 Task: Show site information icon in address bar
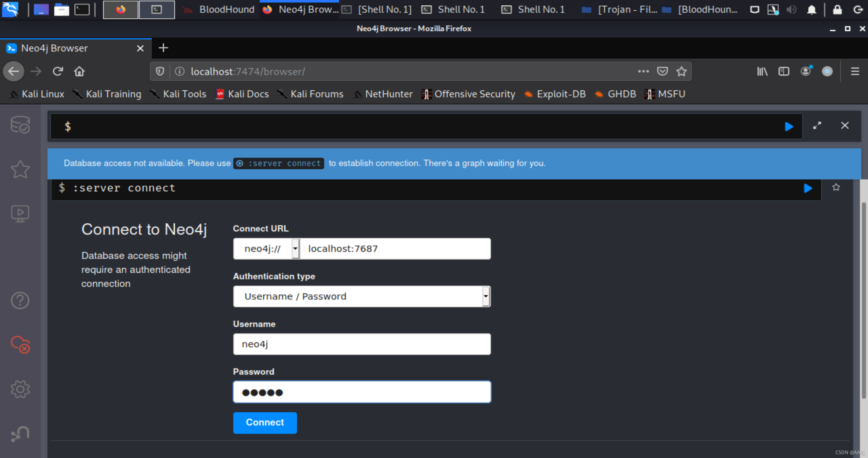[180, 71]
